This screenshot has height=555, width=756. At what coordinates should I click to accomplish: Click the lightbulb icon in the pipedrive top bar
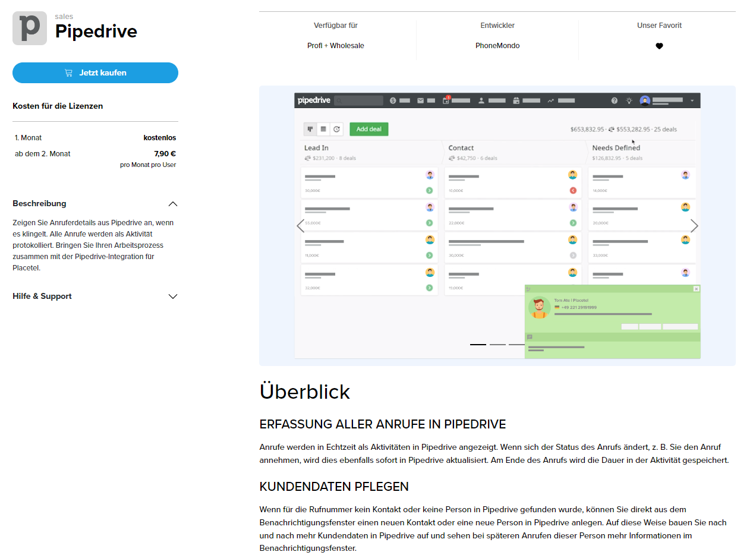629,101
